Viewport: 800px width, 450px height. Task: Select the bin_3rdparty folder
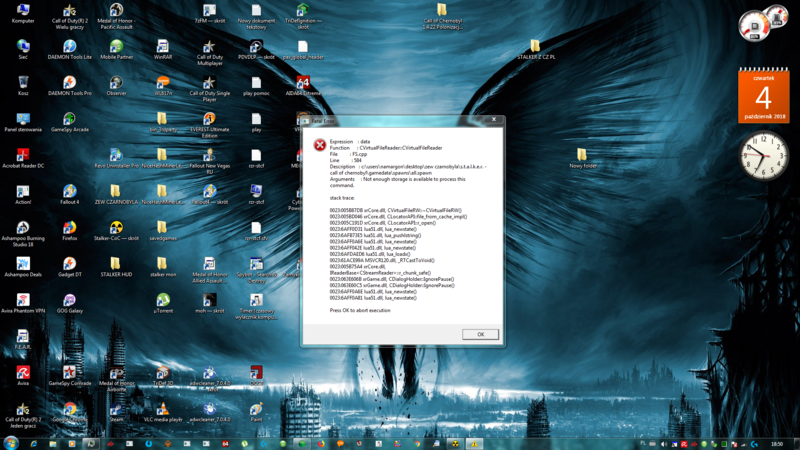coord(163,122)
